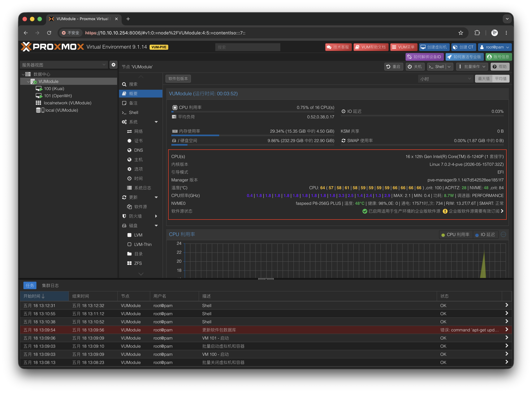
Task: Open the DNS settings item
Action: pyautogui.click(x=138, y=150)
